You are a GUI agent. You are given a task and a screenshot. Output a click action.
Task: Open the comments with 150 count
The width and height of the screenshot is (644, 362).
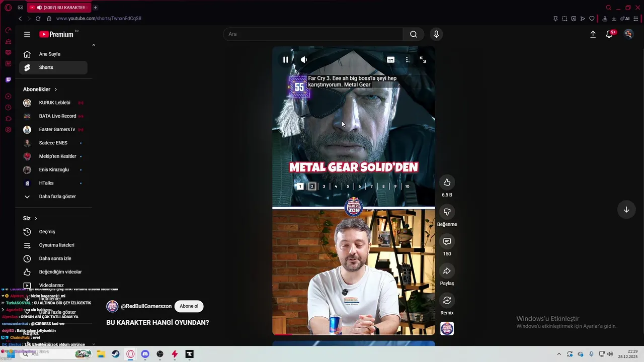pos(447,241)
